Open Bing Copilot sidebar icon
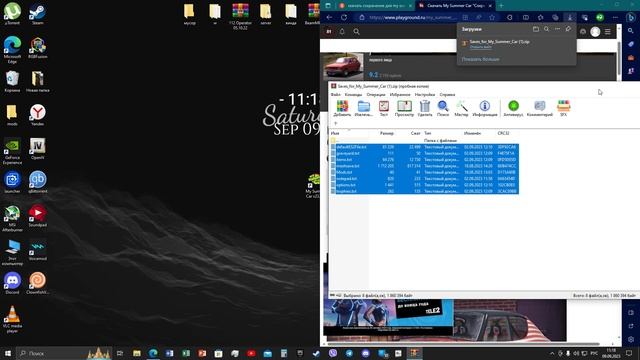Viewport: 640px width, 360px height. [631, 18]
